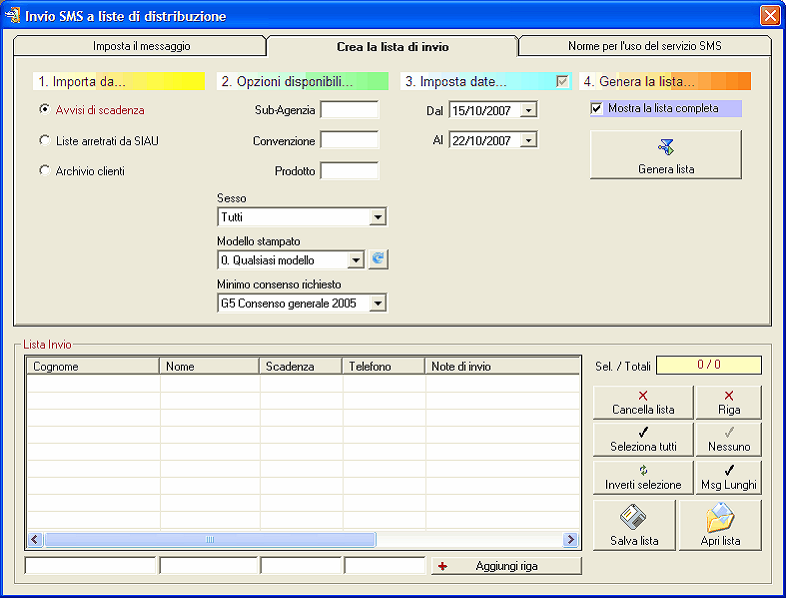Viewport: 786px width, 598px height.
Task: Select the Liste arretrati da SIAU radio option
Action: click(44, 141)
